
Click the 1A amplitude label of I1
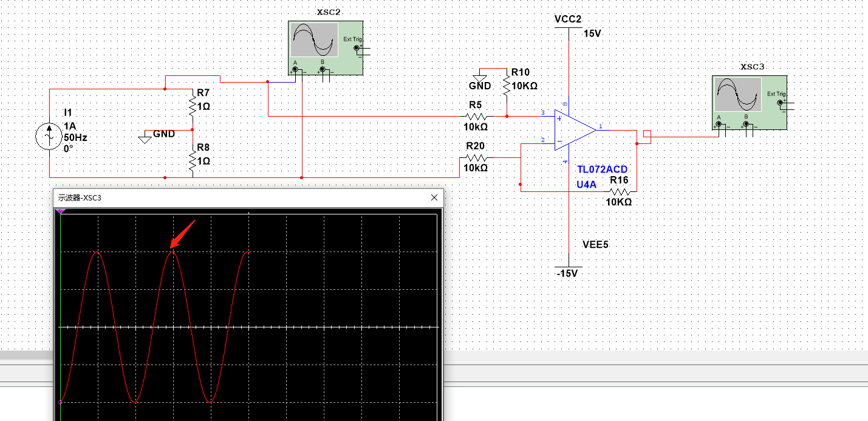[x=70, y=126]
